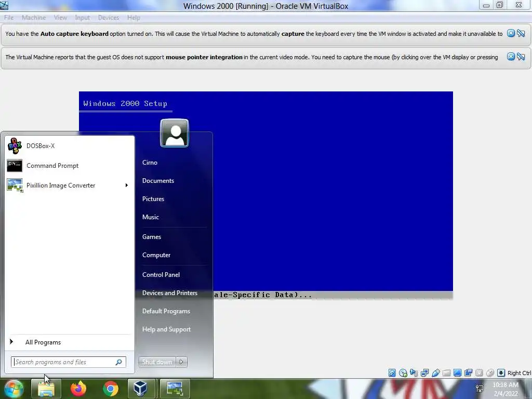Open Pictures from Start menu
This screenshot has width=532, height=399.
pos(153,199)
